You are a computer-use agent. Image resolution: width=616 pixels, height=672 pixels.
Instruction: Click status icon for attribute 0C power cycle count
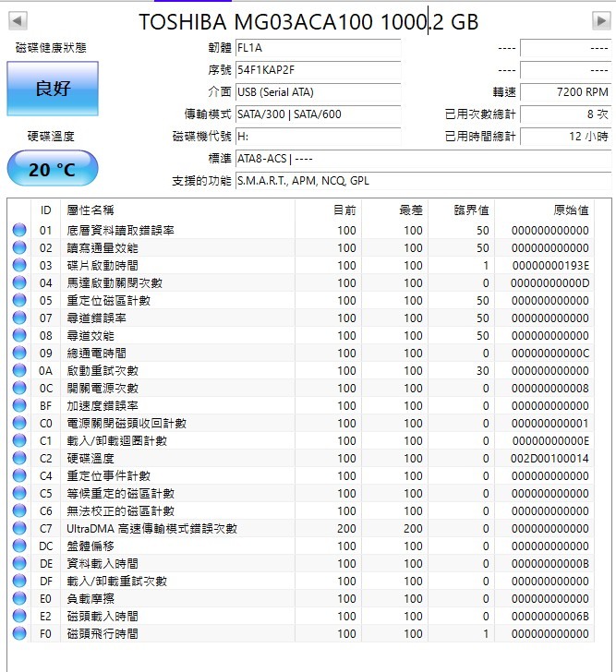coord(19,389)
